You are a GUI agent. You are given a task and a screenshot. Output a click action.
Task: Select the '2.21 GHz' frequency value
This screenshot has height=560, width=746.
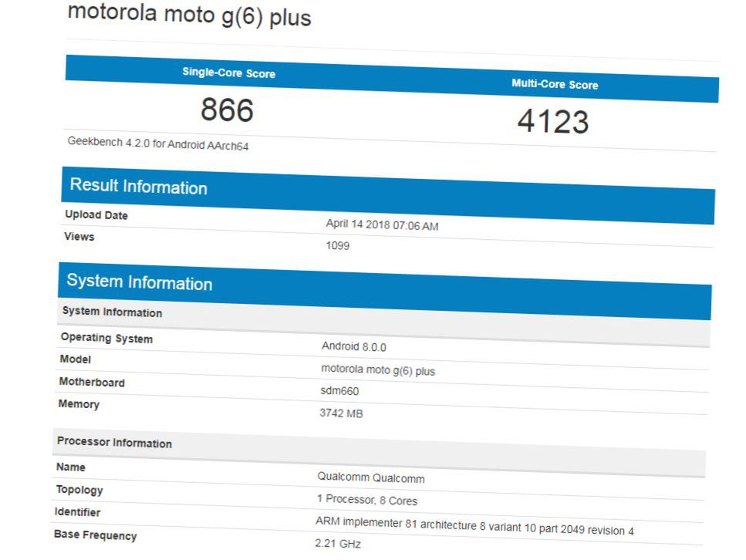(x=338, y=543)
